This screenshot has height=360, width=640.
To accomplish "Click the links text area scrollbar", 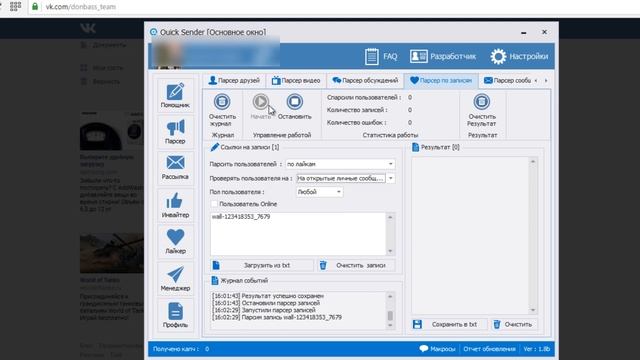I will (390, 234).
